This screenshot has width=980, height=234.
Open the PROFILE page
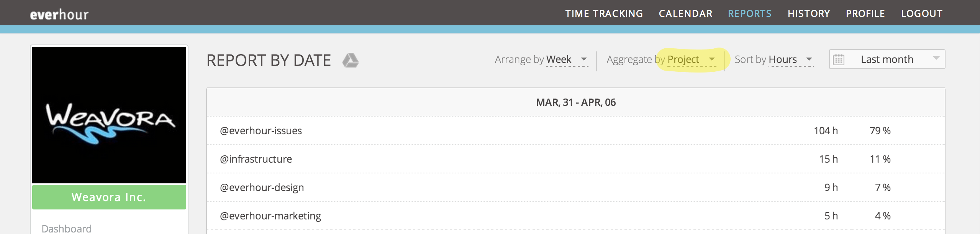point(866,13)
